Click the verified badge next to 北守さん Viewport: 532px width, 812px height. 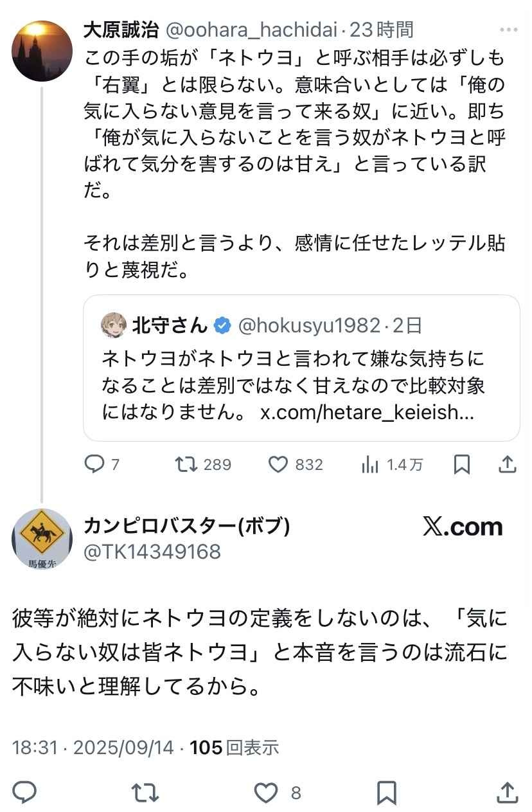pos(222,325)
